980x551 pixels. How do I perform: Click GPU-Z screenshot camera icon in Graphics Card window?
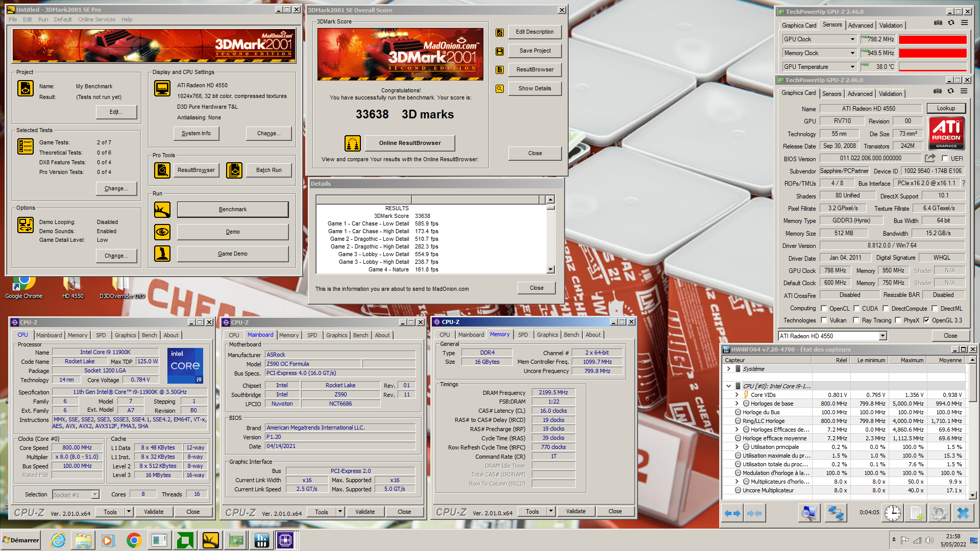tap(938, 91)
